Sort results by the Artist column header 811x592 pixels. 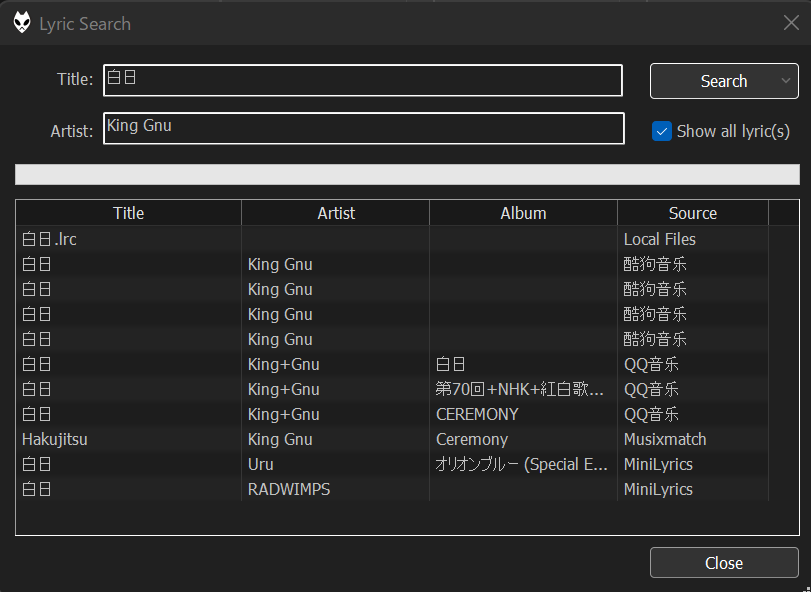tap(335, 212)
